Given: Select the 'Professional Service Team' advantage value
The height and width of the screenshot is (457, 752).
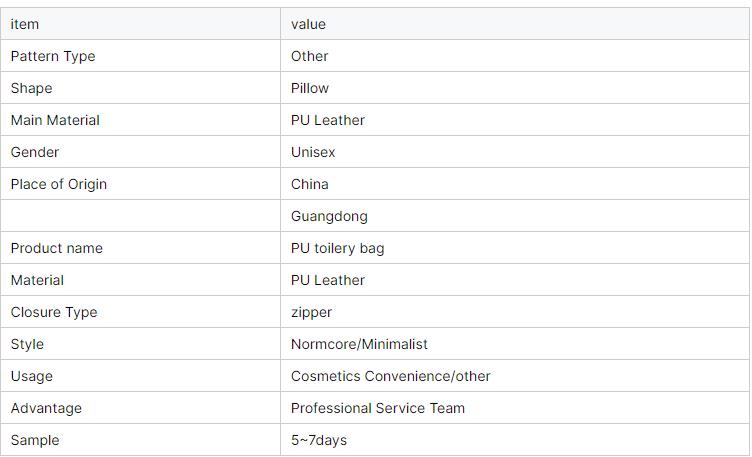Looking at the screenshot, I should pos(378,408).
